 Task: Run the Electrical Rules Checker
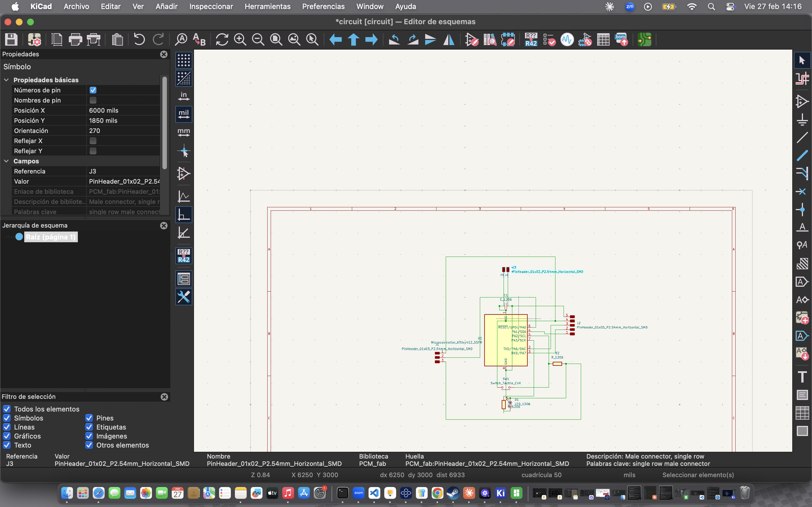pos(548,39)
